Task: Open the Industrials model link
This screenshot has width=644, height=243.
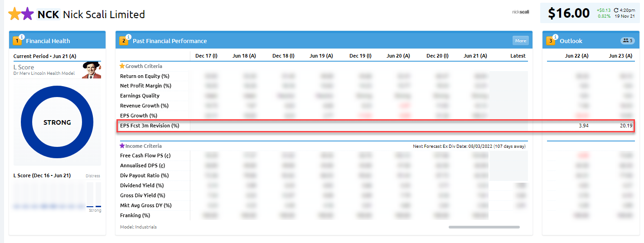Action: coord(146,227)
